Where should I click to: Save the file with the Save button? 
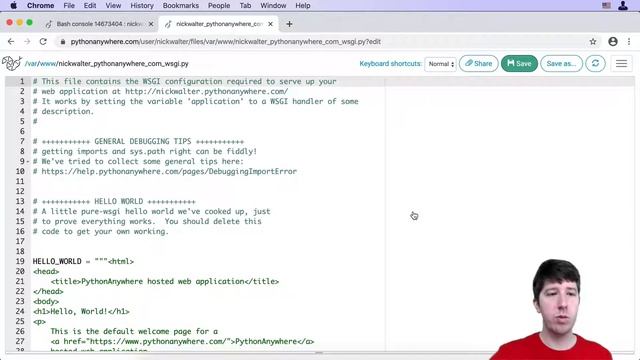click(519, 63)
